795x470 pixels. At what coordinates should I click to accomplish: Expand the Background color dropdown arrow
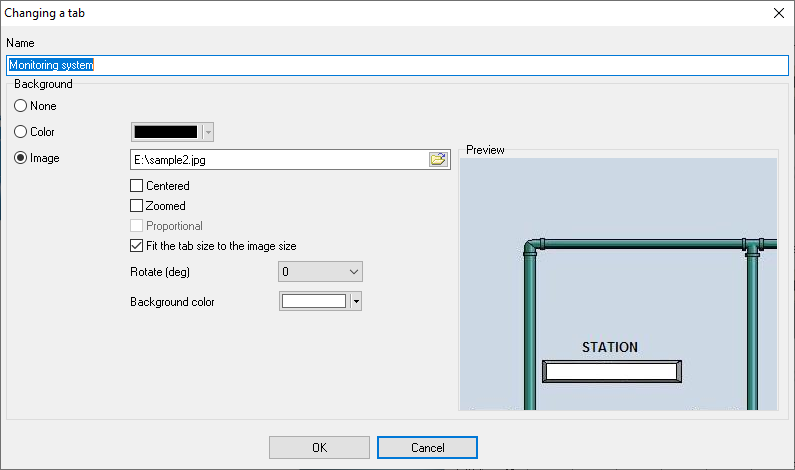(355, 301)
